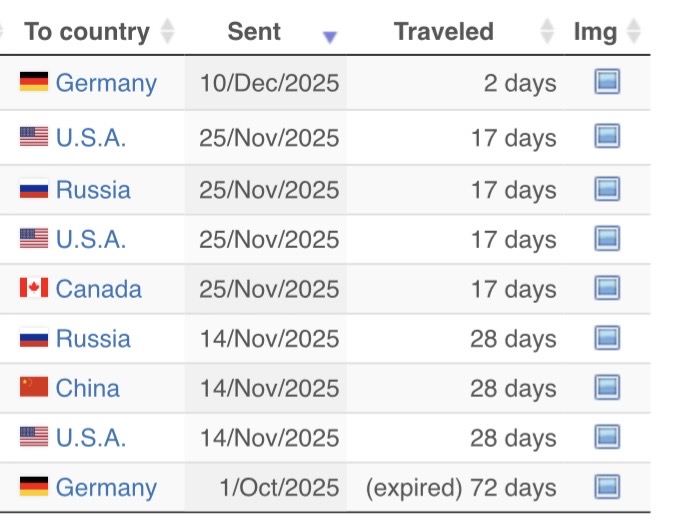Click the Canada country link
Viewport: 675px width, 529px height.
click(x=98, y=289)
